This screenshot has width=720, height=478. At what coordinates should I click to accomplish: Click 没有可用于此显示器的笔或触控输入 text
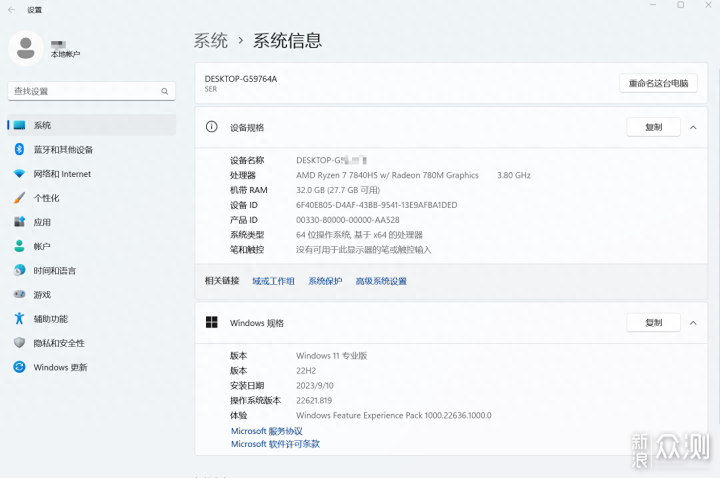click(x=364, y=250)
